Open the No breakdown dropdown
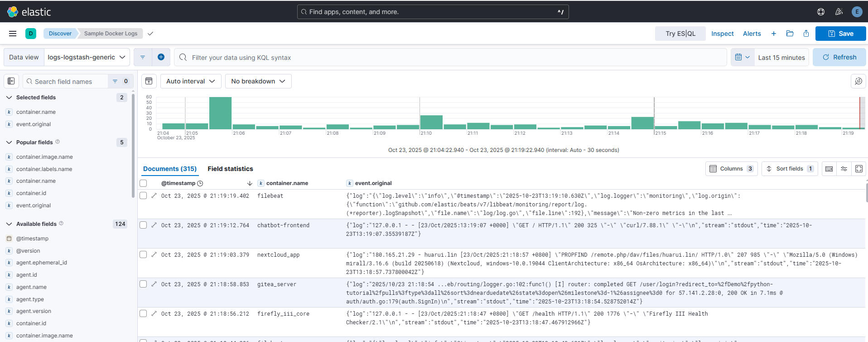 [258, 81]
